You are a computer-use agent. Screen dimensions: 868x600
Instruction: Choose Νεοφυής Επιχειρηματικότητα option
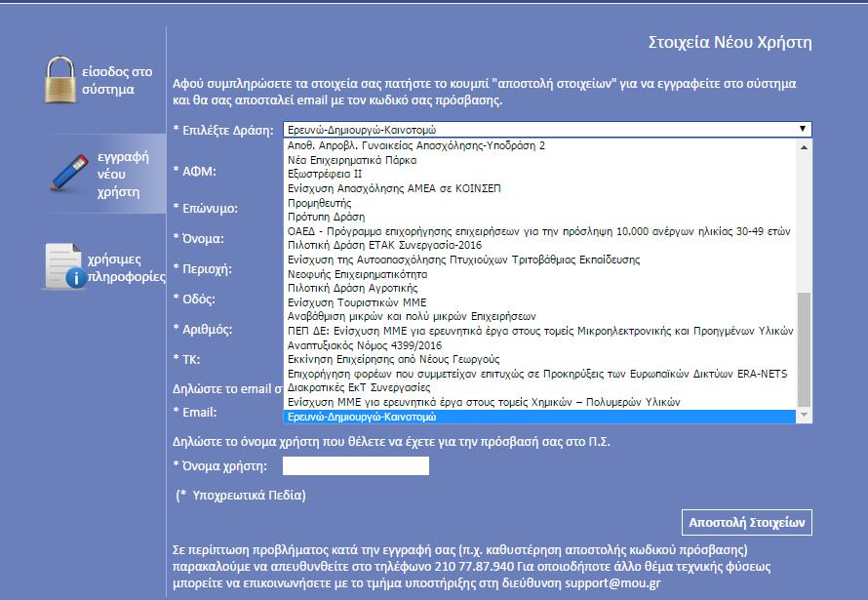539,273
